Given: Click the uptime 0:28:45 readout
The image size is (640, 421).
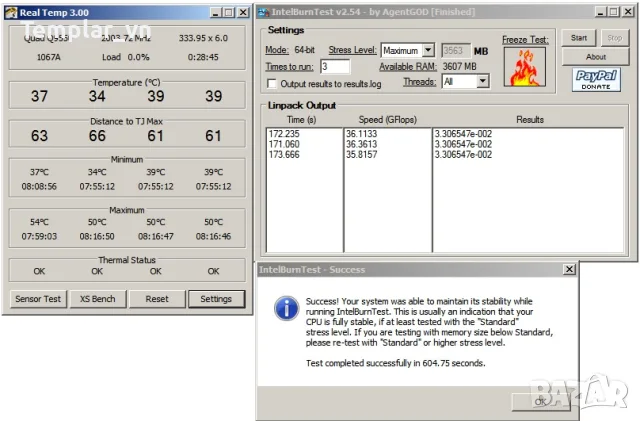Looking at the screenshot, I should (x=203, y=57).
